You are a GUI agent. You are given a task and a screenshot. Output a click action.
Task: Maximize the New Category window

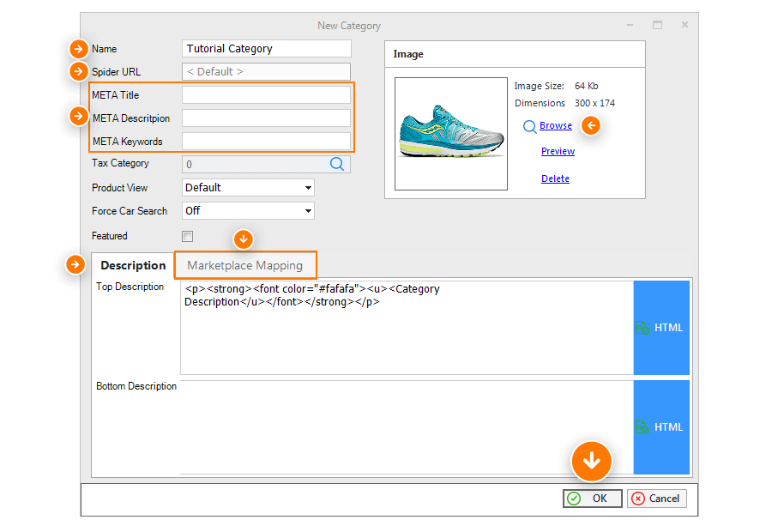[657, 25]
